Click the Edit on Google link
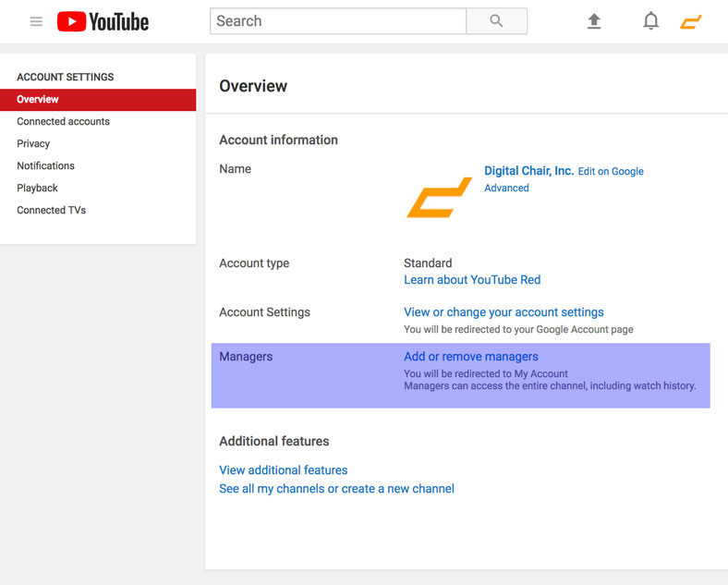This screenshot has height=585, width=728. 611,171
